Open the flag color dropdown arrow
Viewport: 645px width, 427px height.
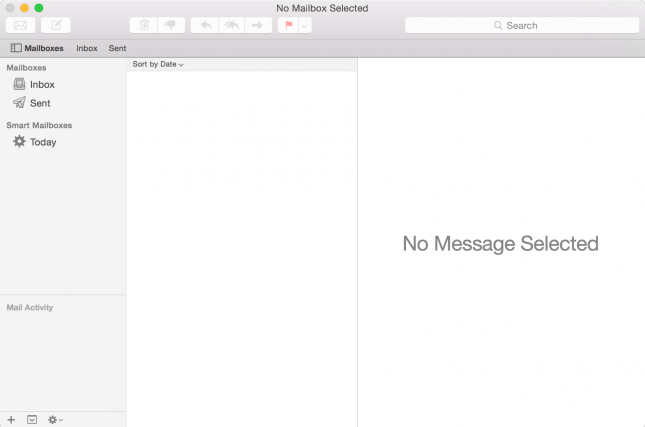[304, 26]
